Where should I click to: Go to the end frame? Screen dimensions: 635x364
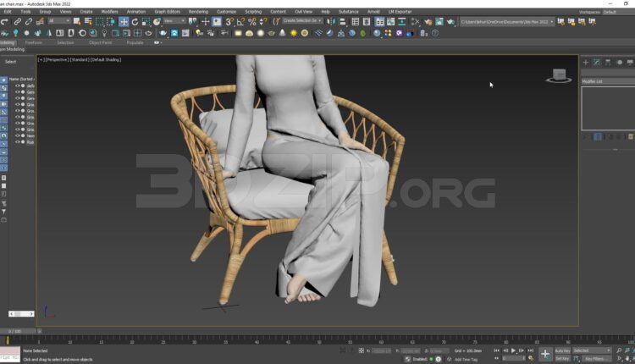click(531, 350)
